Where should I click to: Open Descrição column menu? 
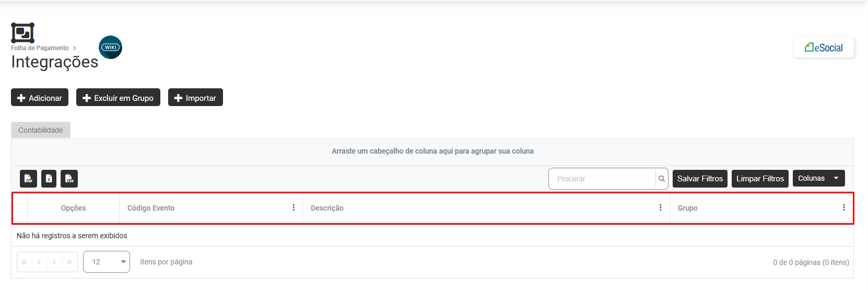point(661,207)
